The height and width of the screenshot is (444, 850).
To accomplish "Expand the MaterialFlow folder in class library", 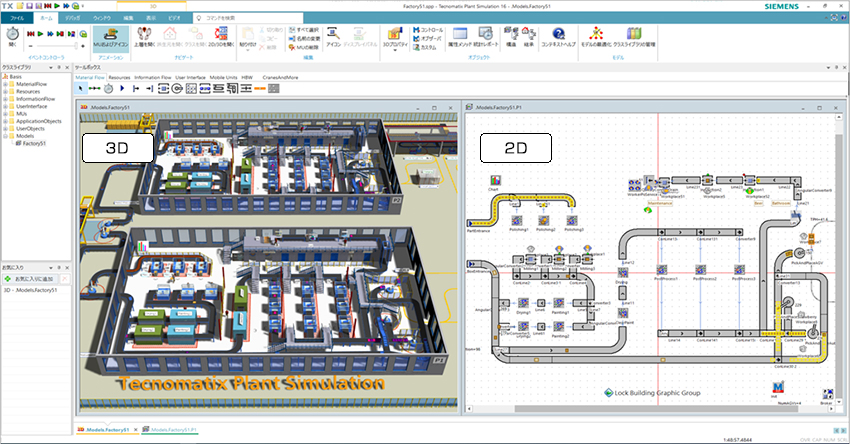I will point(5,84).
